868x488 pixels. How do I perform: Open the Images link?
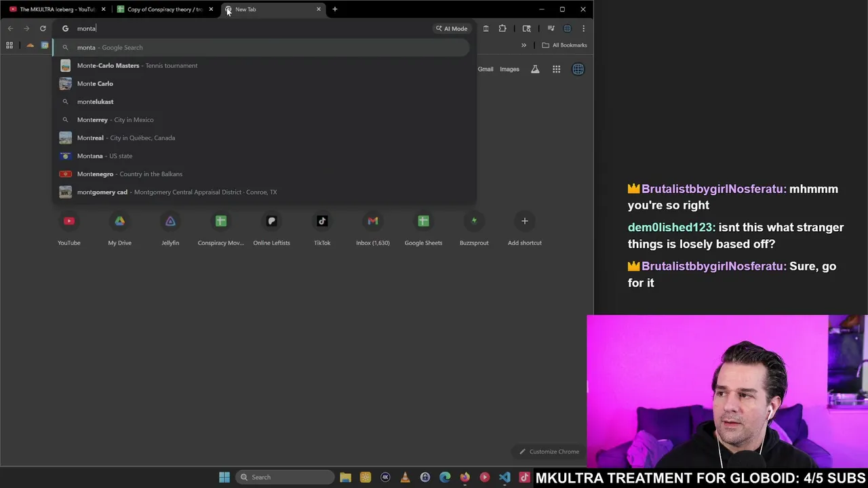tap(509, 69)
